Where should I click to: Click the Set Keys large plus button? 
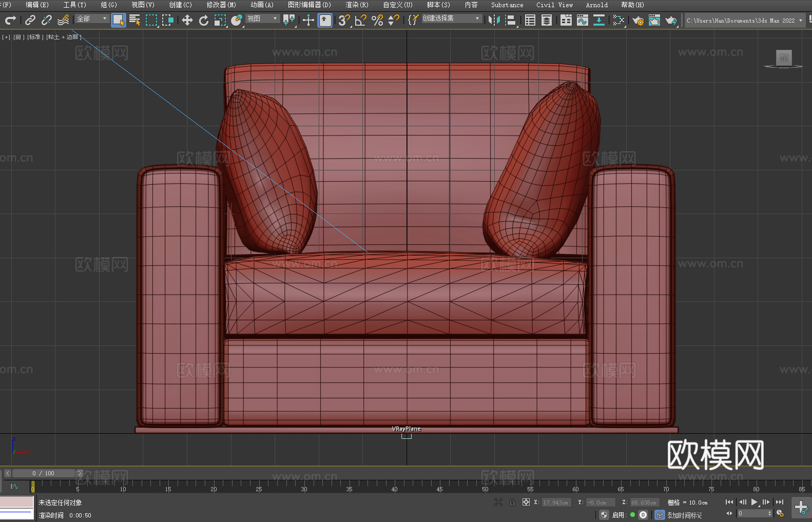click(801, 508)
